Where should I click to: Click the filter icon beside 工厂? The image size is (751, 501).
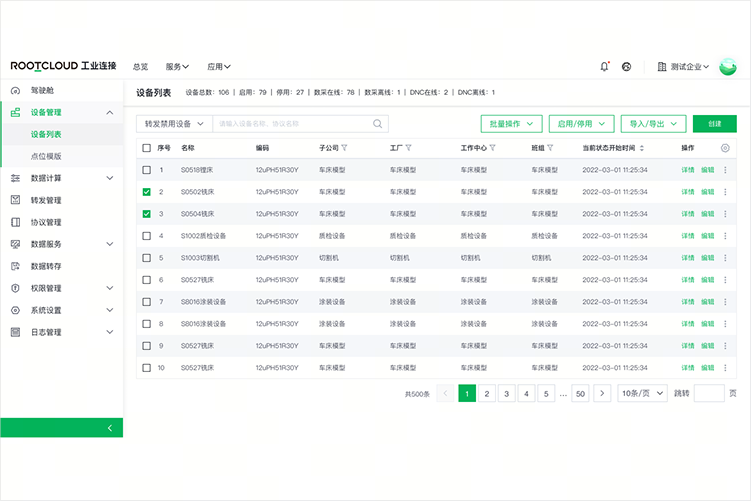(x=408, y=148)
